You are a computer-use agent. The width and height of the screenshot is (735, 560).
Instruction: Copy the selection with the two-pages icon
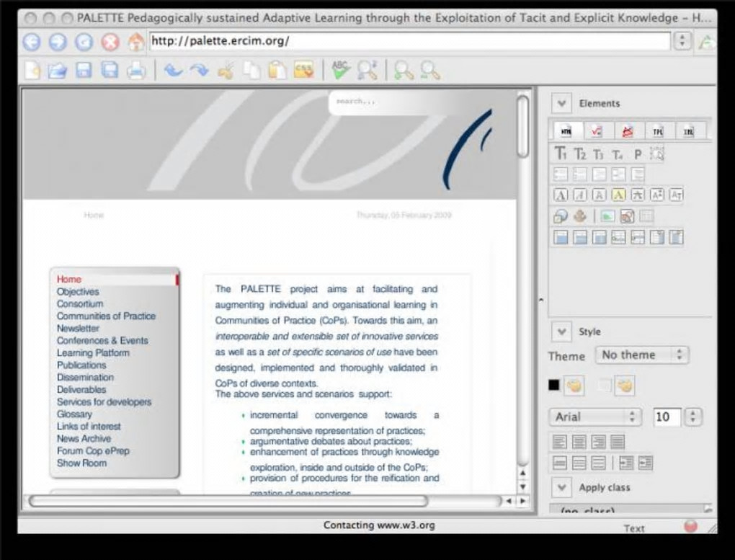point(251,71)
